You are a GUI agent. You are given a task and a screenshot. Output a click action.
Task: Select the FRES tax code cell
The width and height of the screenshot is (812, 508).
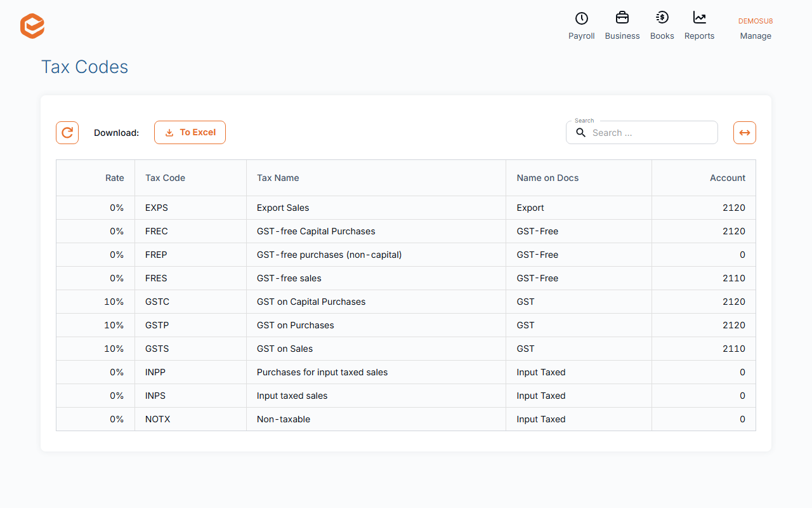pos(190,278)
